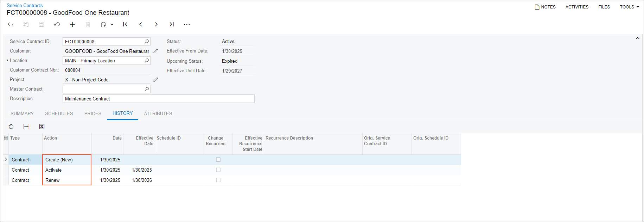Switch to the Schedules tab

click(59, 113)
